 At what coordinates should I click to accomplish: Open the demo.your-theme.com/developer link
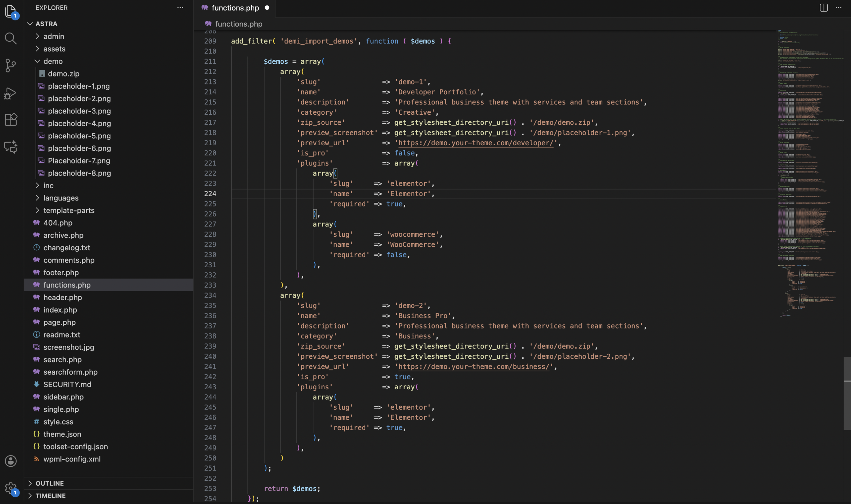tap(475, 143)
